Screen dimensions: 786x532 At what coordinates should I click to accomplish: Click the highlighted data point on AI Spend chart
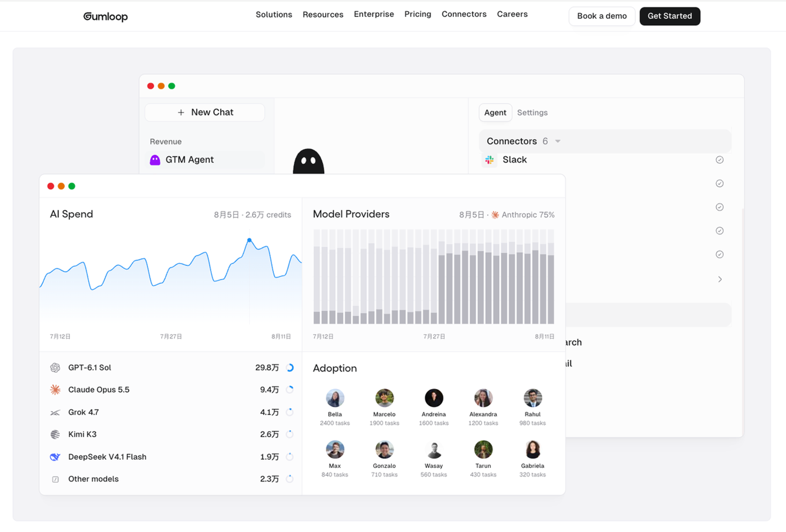(x=250, y=240)
